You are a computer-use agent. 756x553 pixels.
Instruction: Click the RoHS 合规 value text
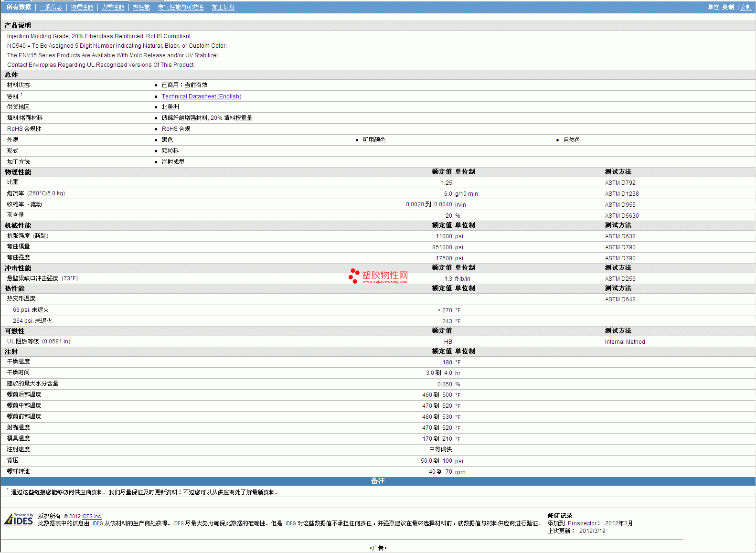tap(176, 129)
